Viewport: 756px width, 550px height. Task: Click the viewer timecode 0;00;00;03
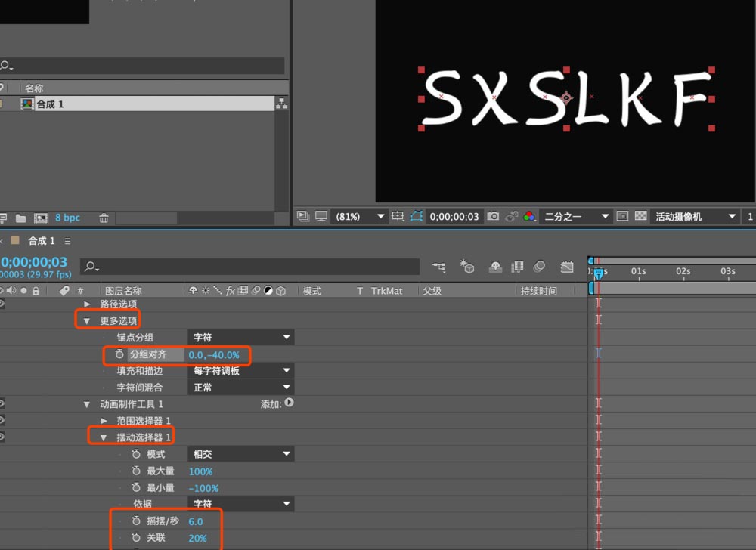[454, 217]
